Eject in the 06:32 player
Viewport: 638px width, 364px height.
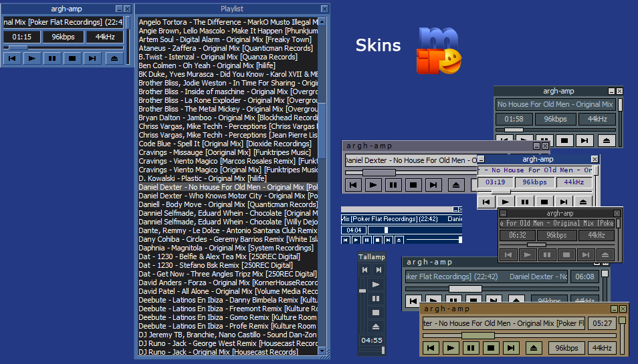coord(605,254)
